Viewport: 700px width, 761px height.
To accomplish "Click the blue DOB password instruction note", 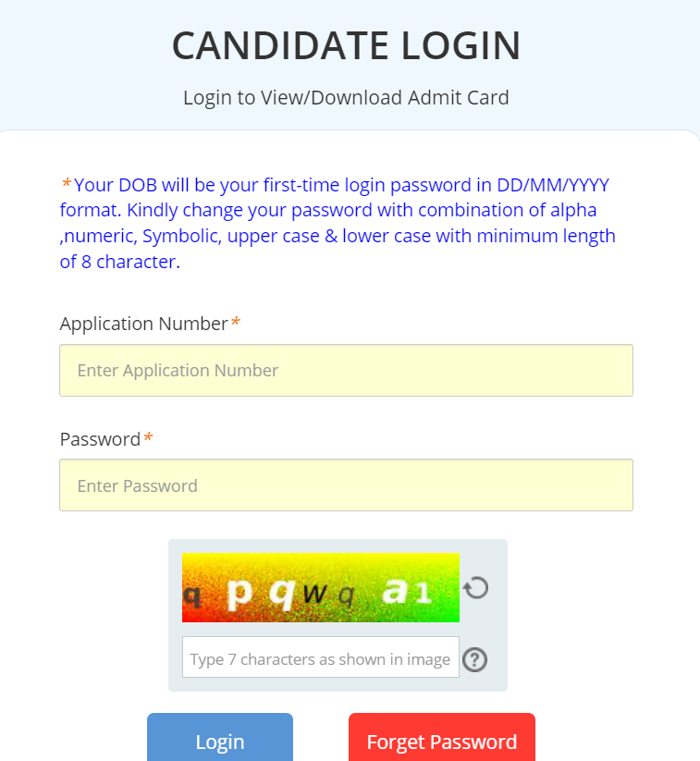I will click(x=338, y=223).
